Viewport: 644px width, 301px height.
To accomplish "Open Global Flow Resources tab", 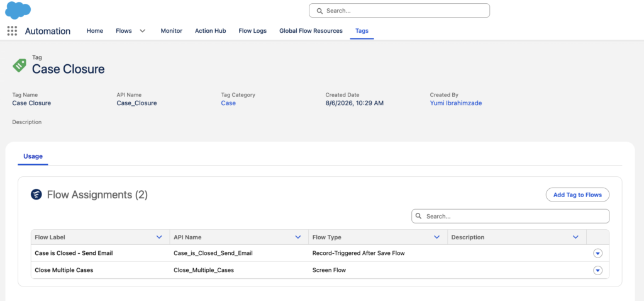I will pos(311,31).
